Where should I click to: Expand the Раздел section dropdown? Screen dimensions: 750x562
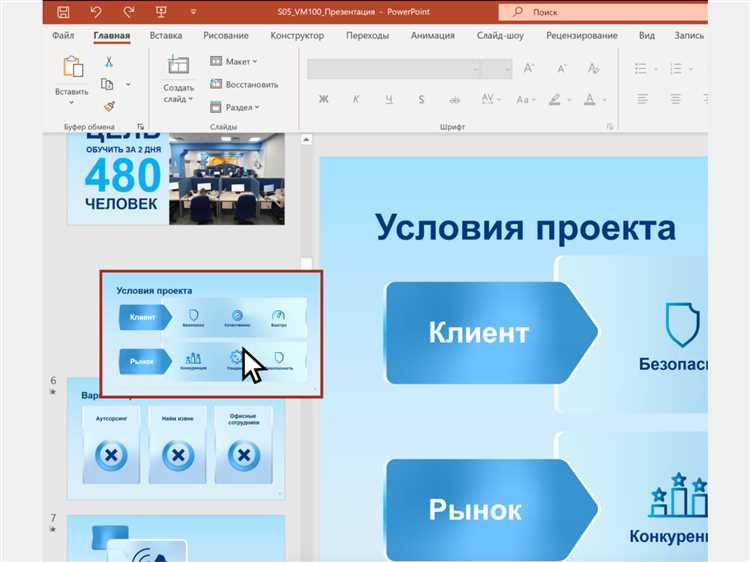[x=234, y=107]
